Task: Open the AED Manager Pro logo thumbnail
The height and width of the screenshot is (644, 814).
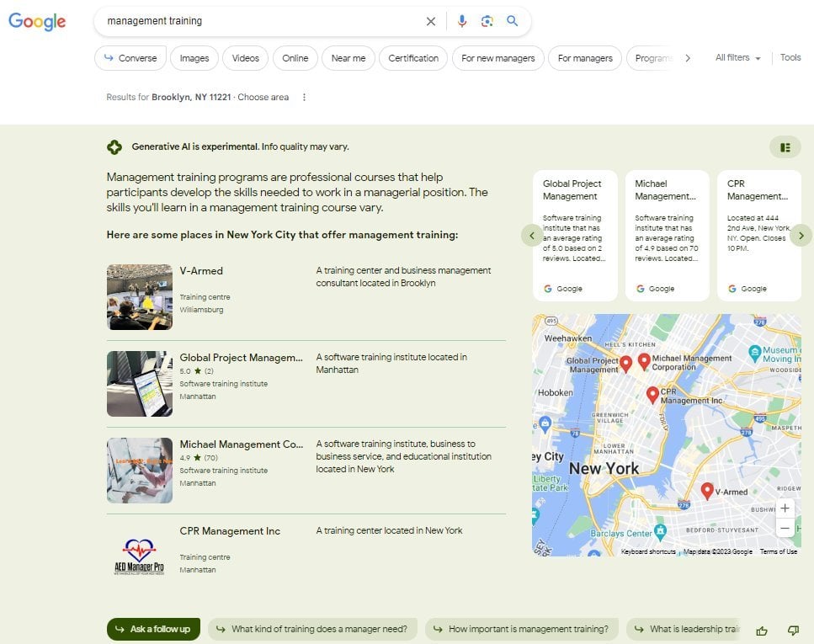Action: pyautogui.click(x=140, y=556)
